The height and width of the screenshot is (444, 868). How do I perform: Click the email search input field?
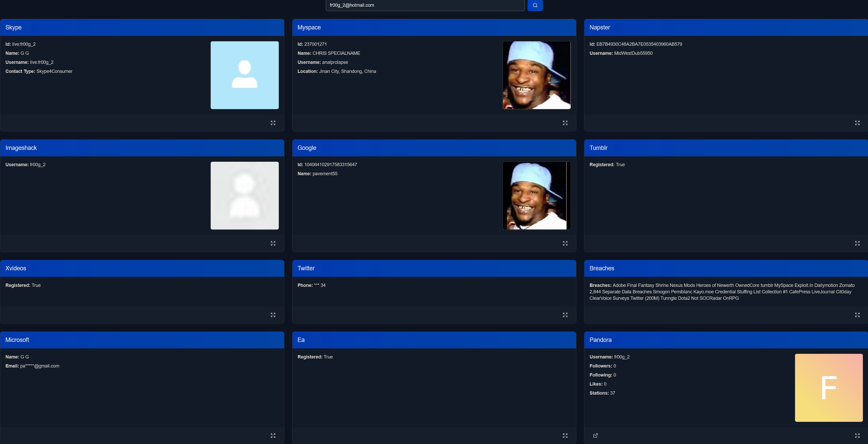point(425,5)
